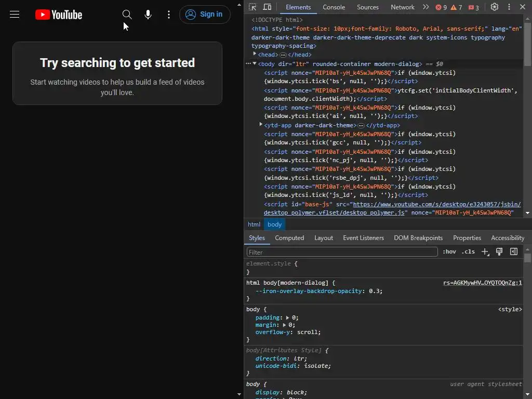Screen dimensions: 532x399
Task: Click the ytd-app collapsed ellipsis badge
Action: tap(361, 126)
